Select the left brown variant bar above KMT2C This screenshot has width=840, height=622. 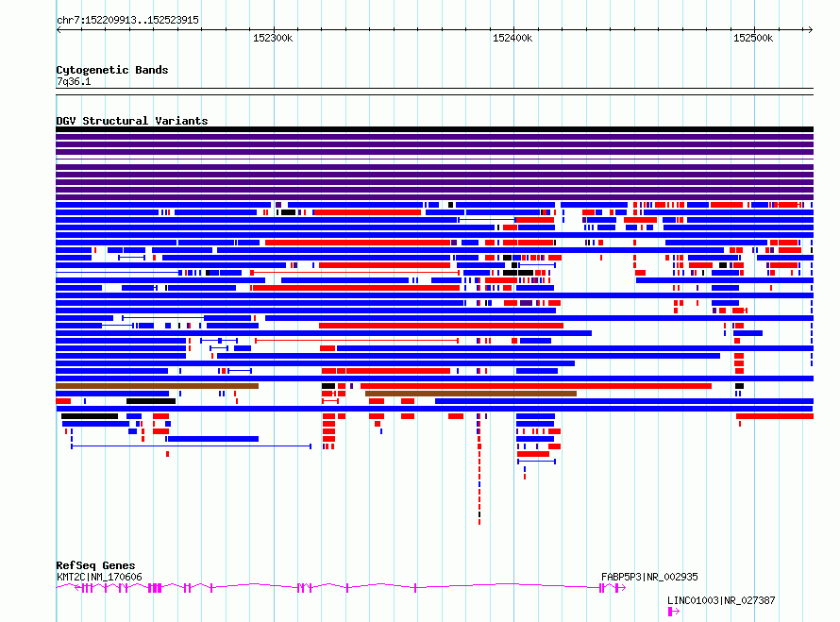(x=157, y=386)
